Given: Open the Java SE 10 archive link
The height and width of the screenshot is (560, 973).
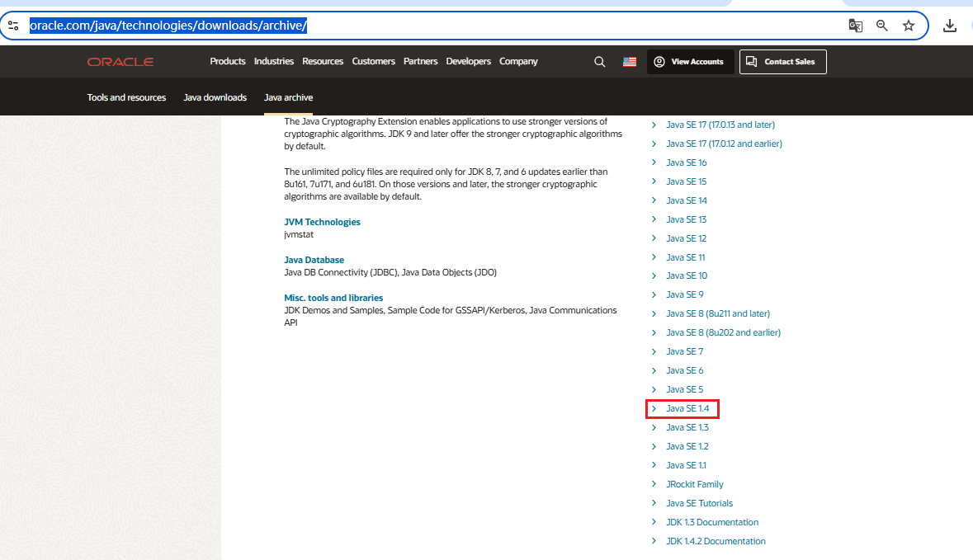Looking at the screenshot, I should [x=687, y=275].
